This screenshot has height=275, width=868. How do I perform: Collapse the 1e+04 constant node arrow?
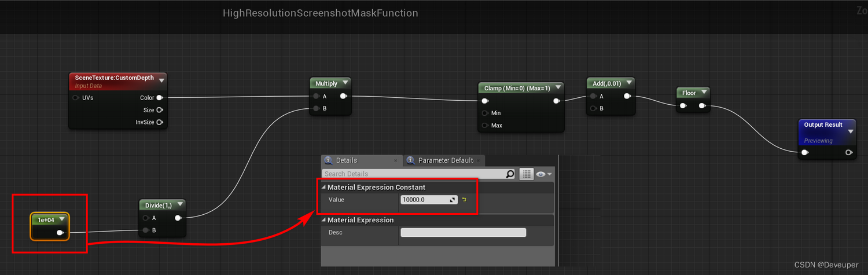tap(62, 219)
